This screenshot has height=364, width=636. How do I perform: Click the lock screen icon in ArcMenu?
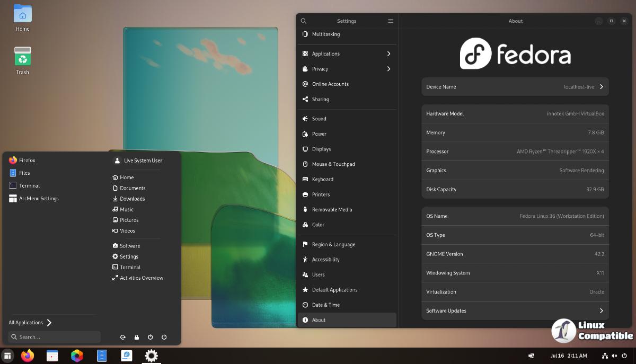[137, 337]
